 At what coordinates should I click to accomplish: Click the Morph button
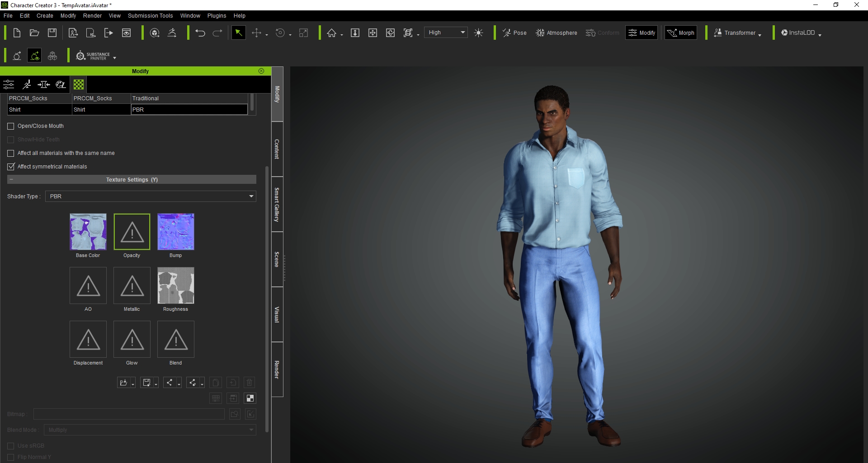tap(681, 33)
